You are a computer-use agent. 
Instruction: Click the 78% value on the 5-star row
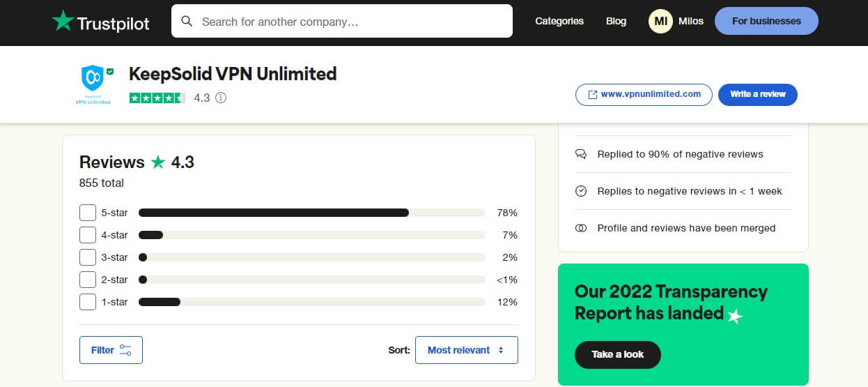coord(508,213)
